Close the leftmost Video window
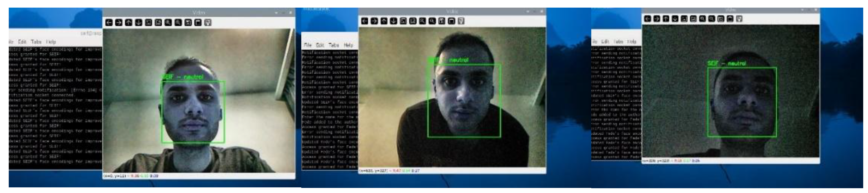The image size is (868, 193). pos(291,12)
